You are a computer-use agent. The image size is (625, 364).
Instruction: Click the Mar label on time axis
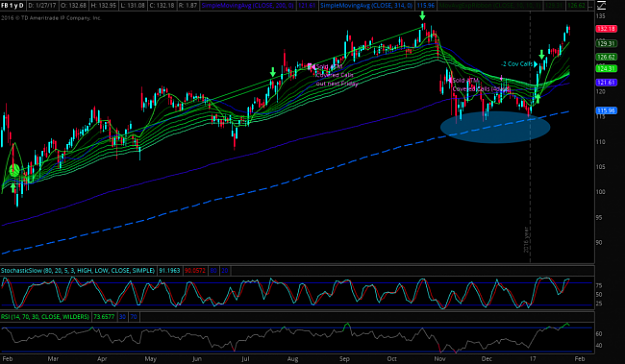pyautogui.click(x=53, y=359)
